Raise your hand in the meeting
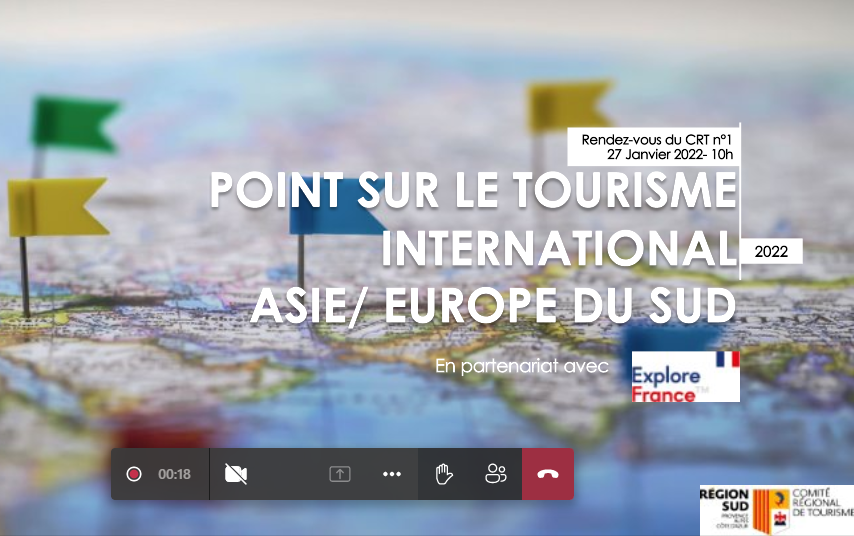Screen dimensions: 854x536 point(444,474)
